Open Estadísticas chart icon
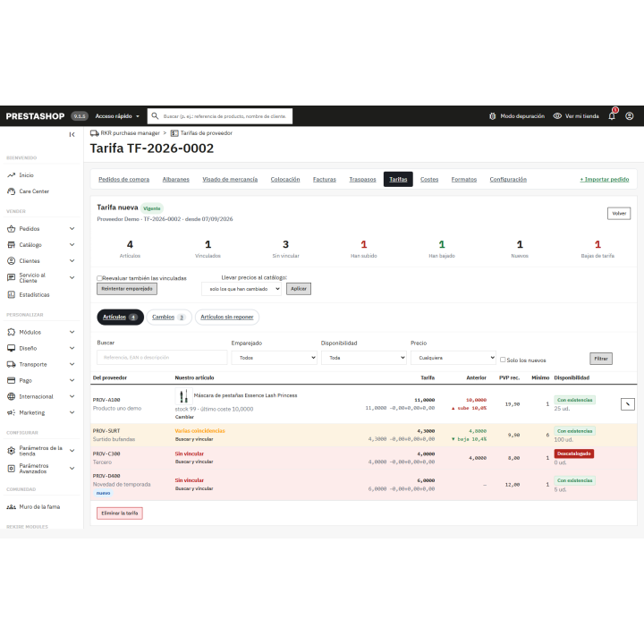The height and width of the screenshot is (644, 644). 12,295
